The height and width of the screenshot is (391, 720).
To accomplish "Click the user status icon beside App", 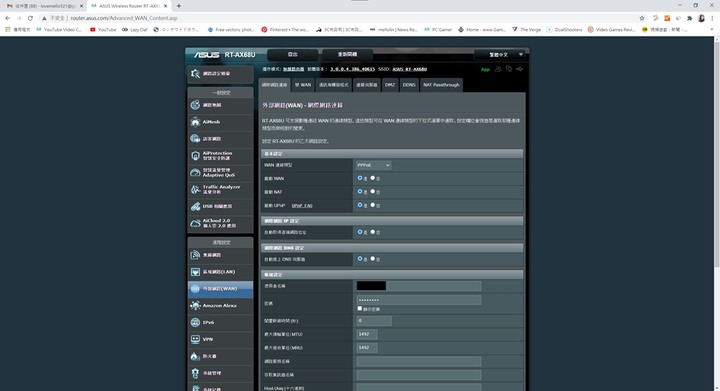I will [x=498, y=69].
